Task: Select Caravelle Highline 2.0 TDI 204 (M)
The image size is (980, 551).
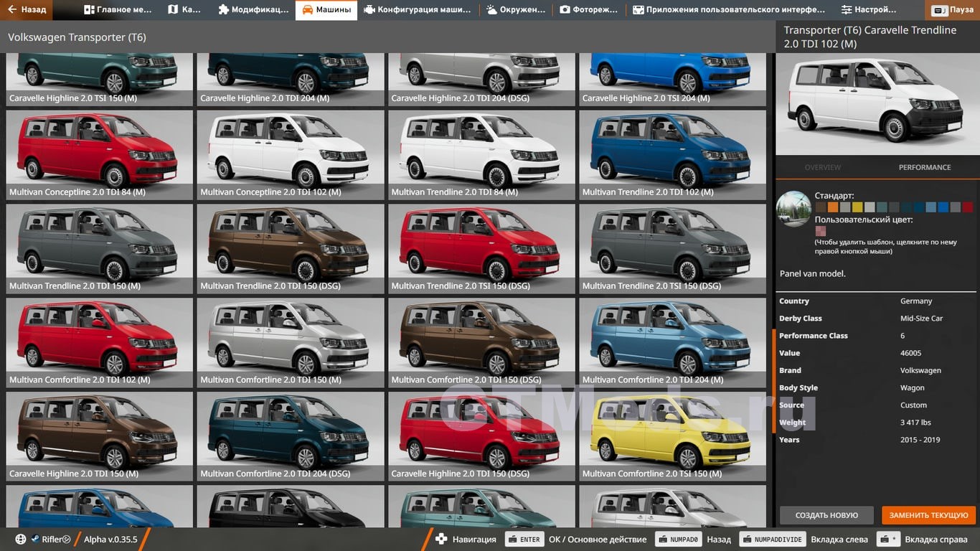Action: tap(291, 79)
